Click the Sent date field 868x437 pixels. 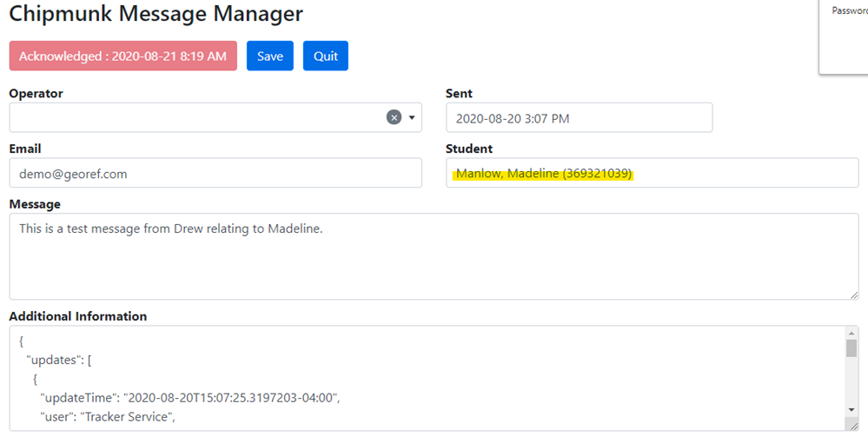coord(579,118)
